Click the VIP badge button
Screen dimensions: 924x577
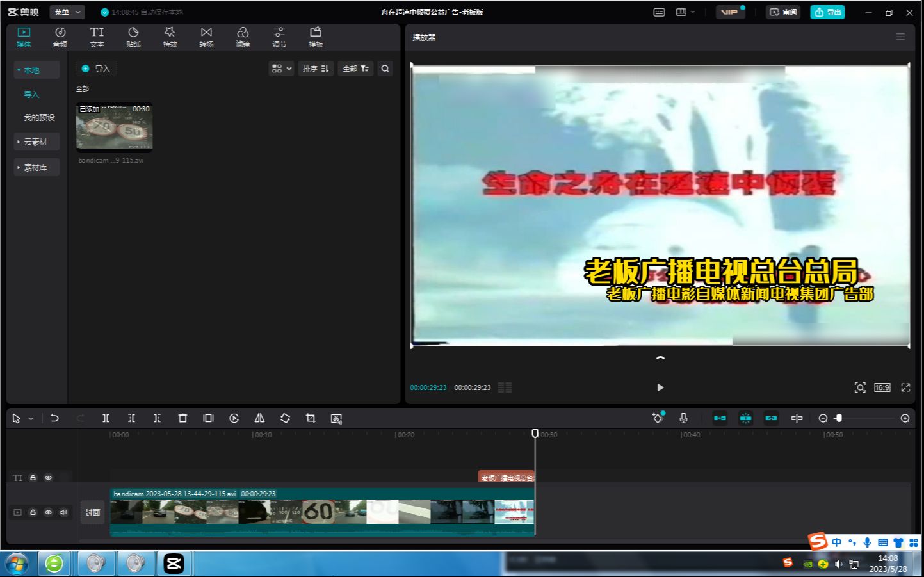pyautogui.click(x=730, y=12)
